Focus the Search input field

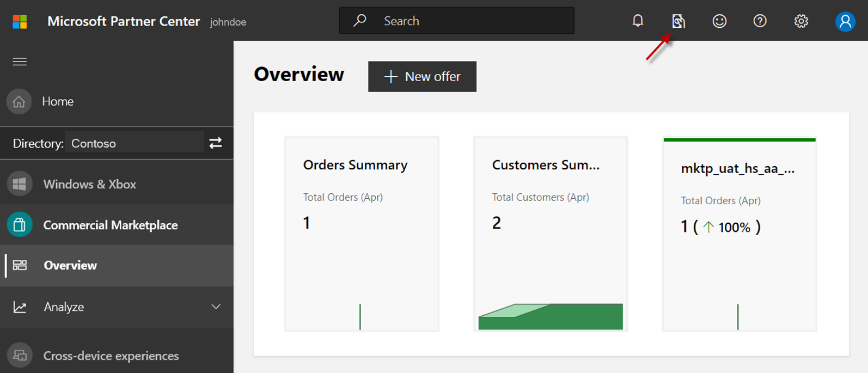tap(456, 21)
